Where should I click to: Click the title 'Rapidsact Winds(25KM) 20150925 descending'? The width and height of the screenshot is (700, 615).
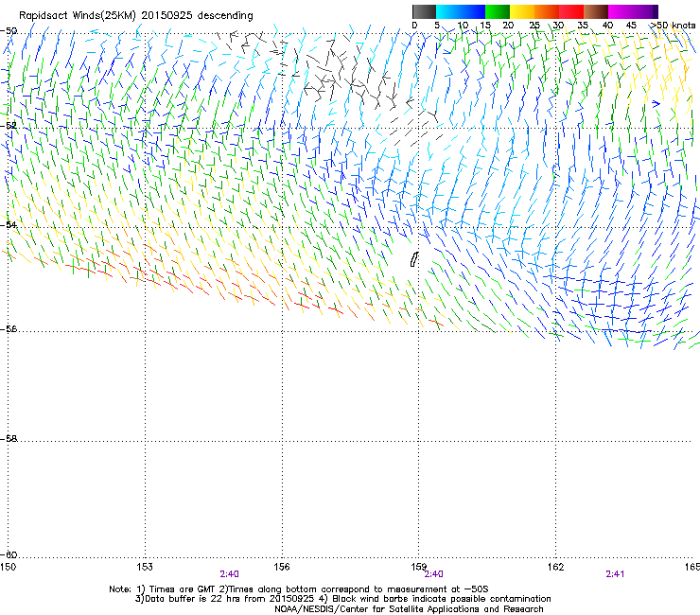click(135, 16)
